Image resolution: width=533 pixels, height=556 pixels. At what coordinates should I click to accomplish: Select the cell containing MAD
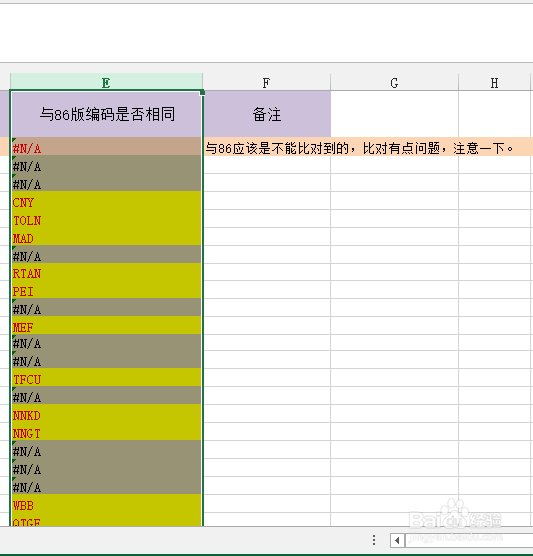106,237
